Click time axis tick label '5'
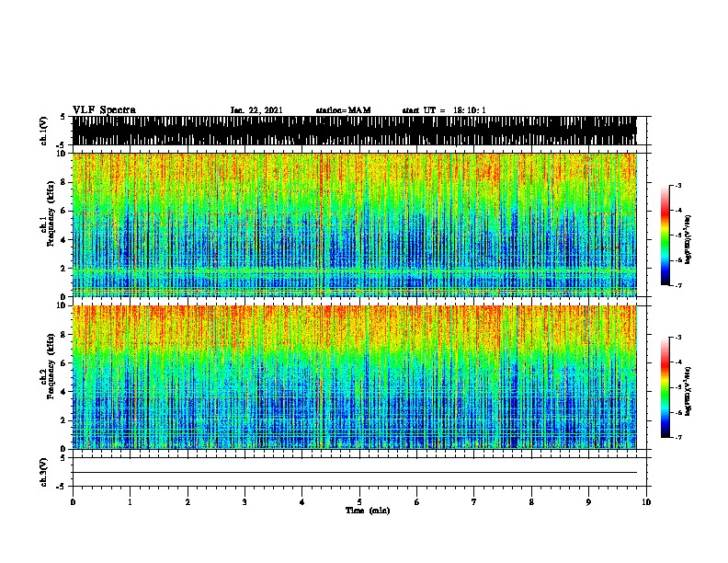 [359, 502]
